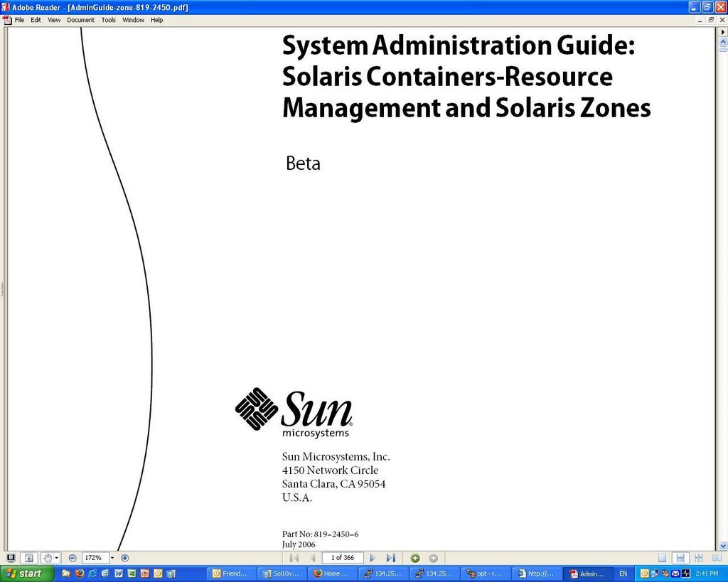Switch to Continuous Facing layout
728x582 pixels.
click(x=699, y=558)
